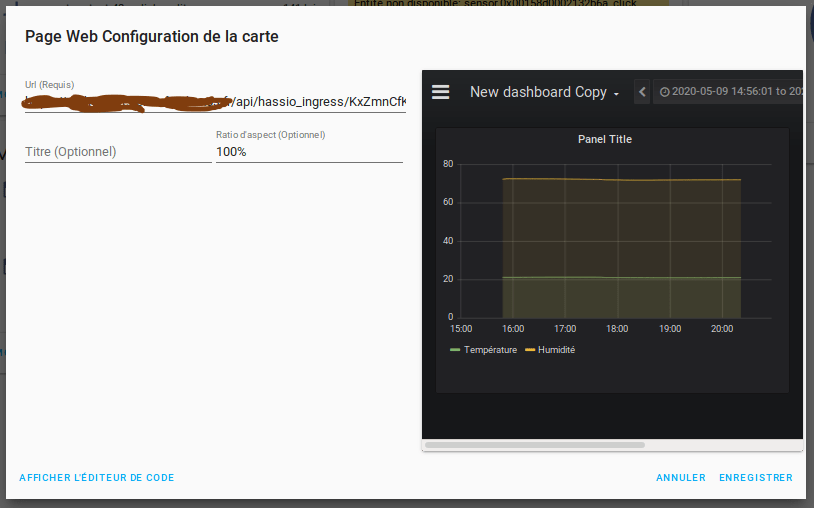Open the time range picker
The image size is (814, 508).
[730, 92]
